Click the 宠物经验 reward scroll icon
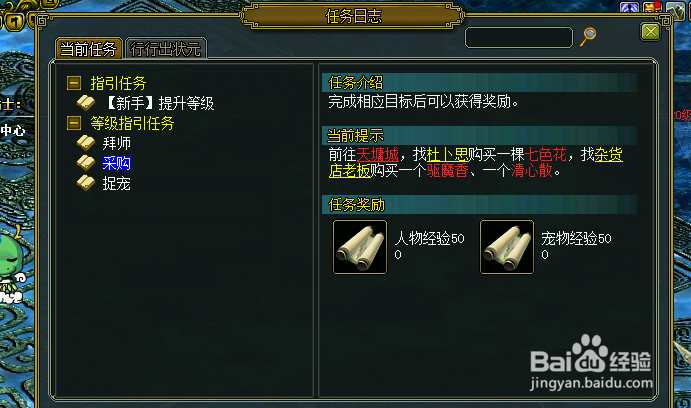 click(507, 247)
